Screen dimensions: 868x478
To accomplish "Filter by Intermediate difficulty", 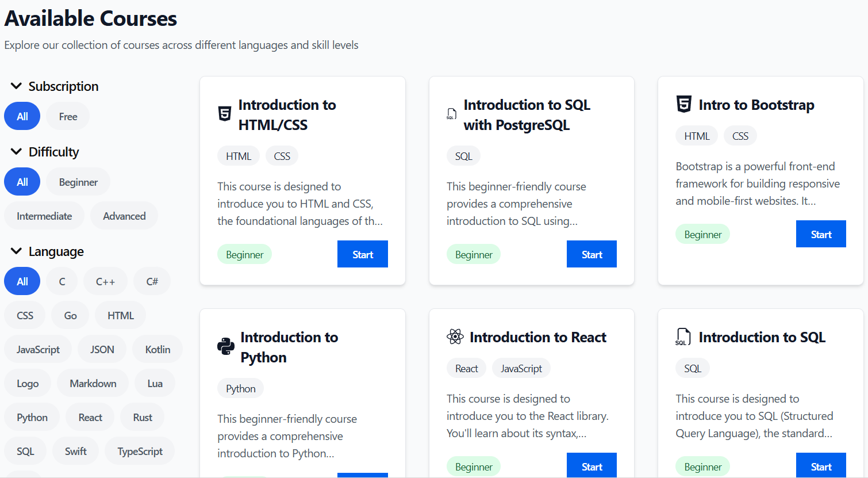I will click(x=44, y=216).
